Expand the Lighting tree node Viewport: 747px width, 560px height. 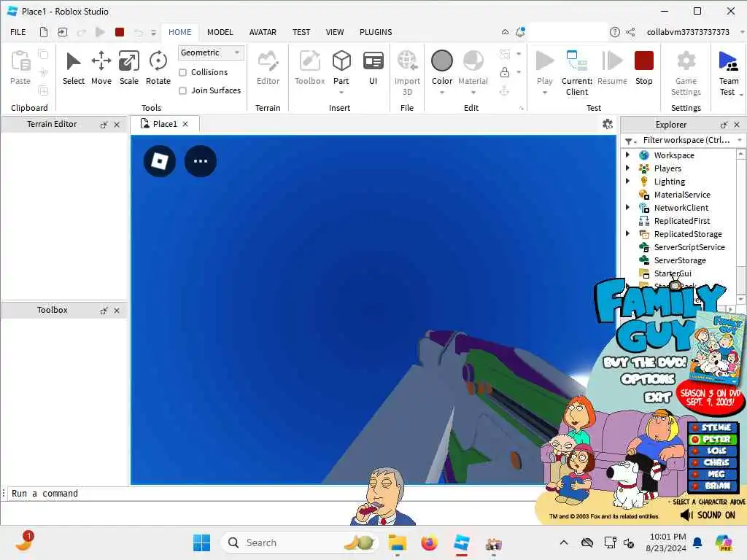(627, 181)
